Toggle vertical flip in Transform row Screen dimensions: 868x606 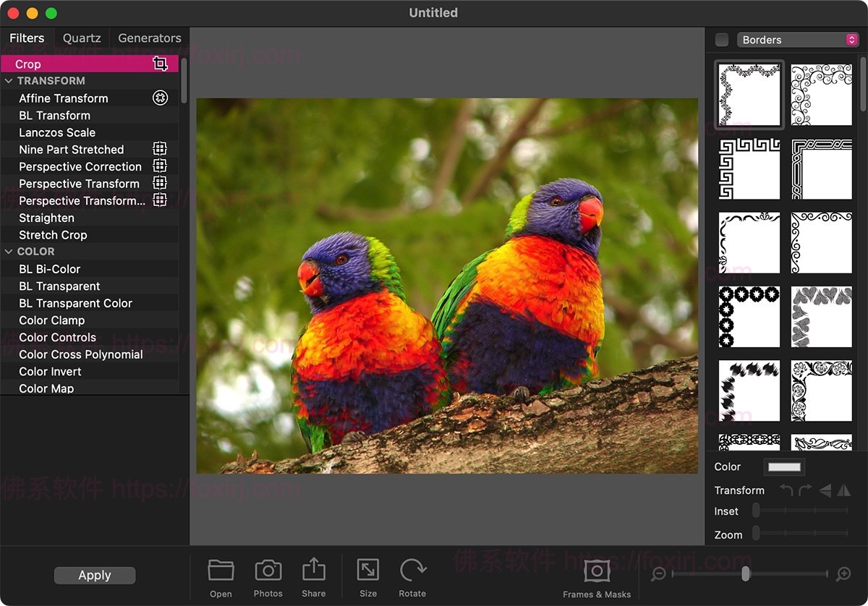click(846, 490)
